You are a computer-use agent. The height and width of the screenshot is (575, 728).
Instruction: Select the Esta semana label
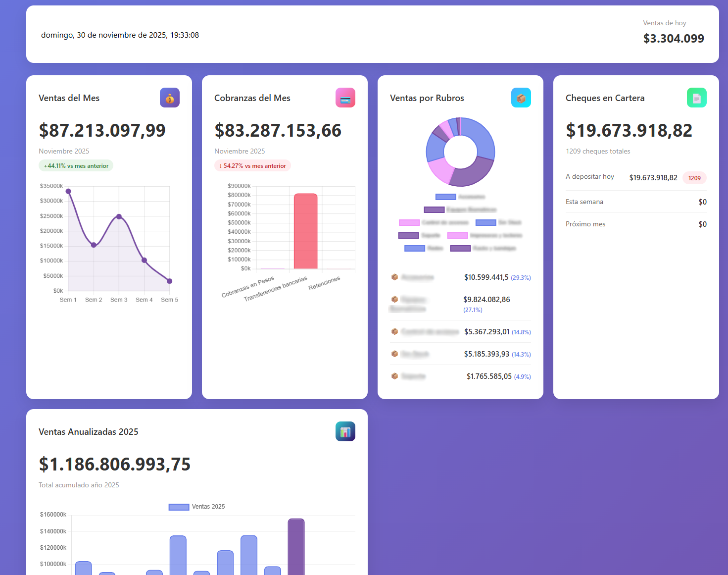click(584, 202)
